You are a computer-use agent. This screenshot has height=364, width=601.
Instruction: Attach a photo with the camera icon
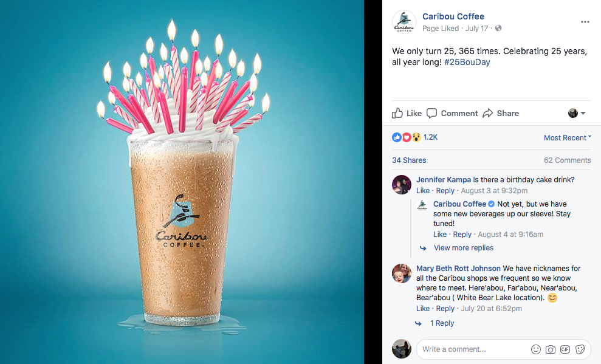pyautogui.click(x=551, y=349)
